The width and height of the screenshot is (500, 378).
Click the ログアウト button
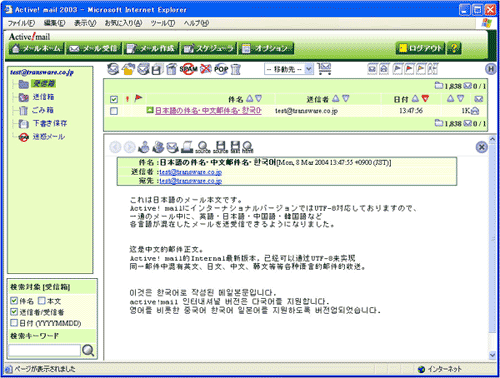point(421,49)
